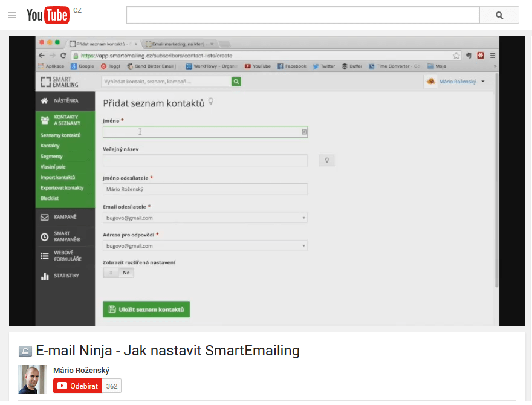Click the red Odebírat subscribe button
532x405 pixels.
(x=78, y=386)
